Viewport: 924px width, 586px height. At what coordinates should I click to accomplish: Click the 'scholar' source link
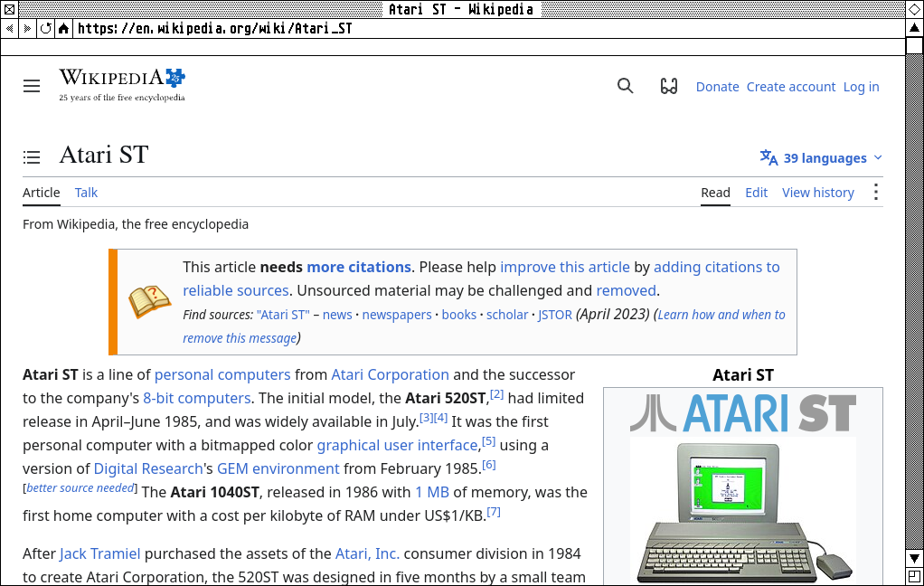click(507, 315)
